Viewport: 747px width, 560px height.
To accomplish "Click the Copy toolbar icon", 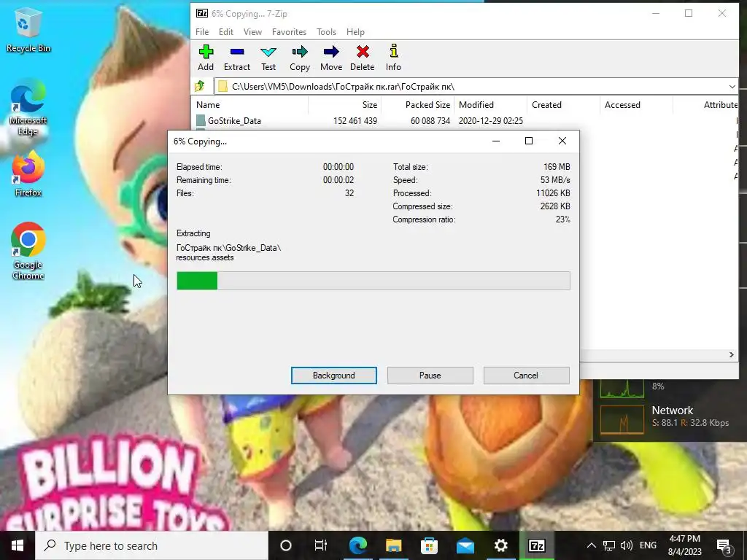I will (x=300, y=58).
